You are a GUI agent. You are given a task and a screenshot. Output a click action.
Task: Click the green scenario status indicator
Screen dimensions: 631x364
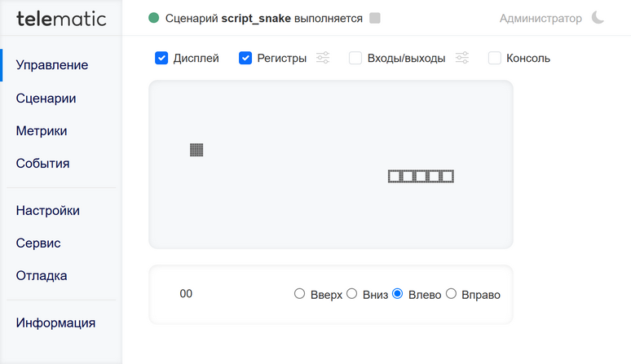[154, 18]
